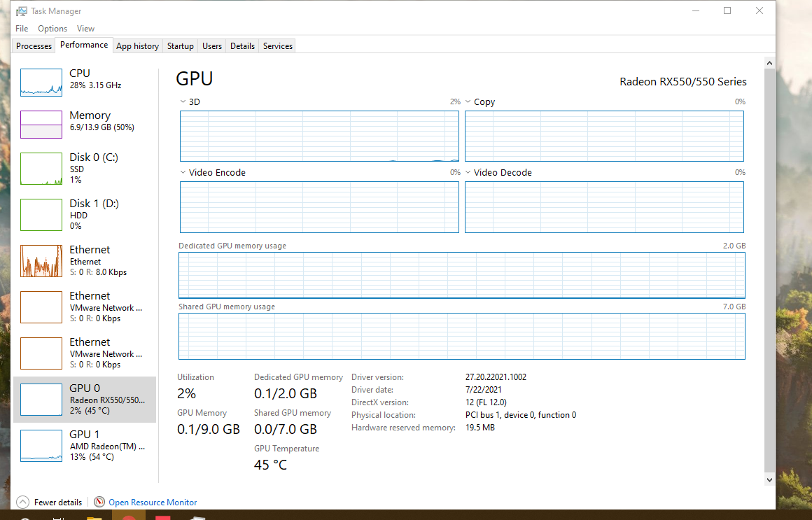Click the 0.1/2.0 GB dedicated memory value

click(286, 393)
